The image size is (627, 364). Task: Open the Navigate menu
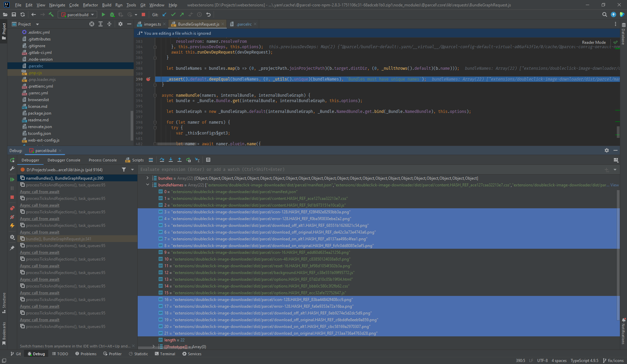point(57,5)
